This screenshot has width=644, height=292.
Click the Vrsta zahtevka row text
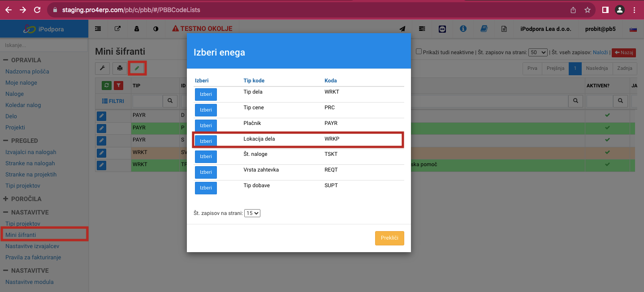[x=261, y=170]
